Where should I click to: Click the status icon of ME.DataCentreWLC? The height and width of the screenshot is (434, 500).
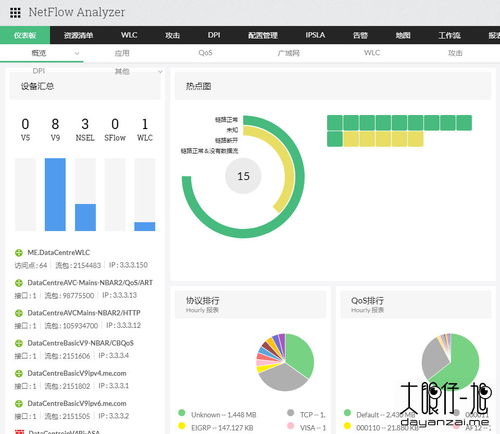click(19, 253)
